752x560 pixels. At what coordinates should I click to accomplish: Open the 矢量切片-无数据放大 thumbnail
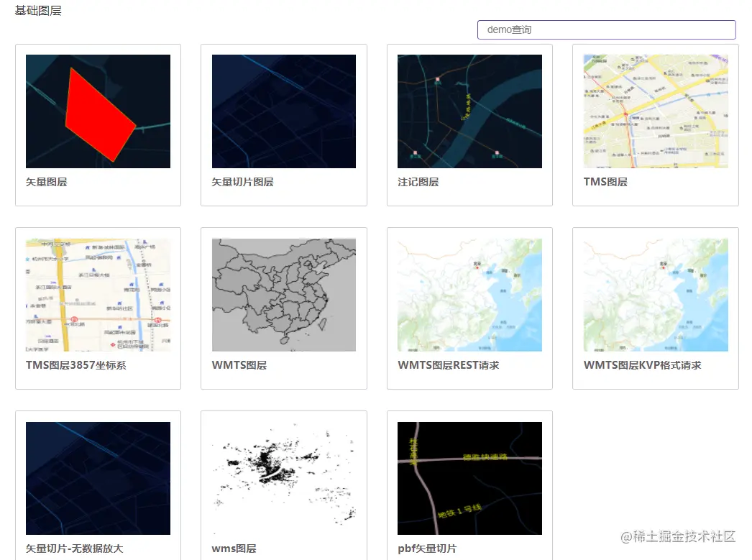point(98,479)
